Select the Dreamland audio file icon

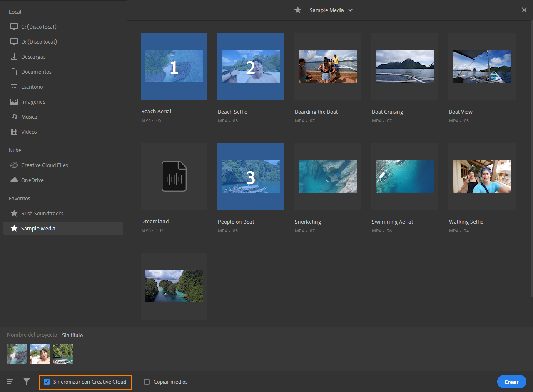[174, 176]
